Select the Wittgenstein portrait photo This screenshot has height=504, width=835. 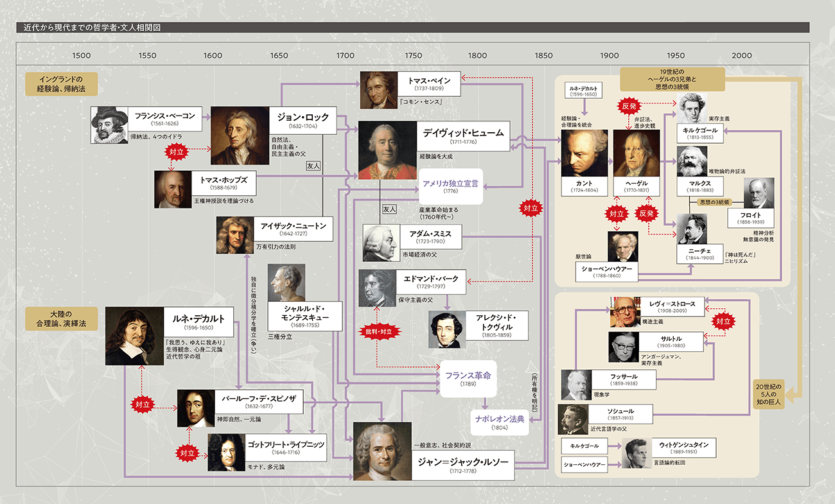click(637, 454)
